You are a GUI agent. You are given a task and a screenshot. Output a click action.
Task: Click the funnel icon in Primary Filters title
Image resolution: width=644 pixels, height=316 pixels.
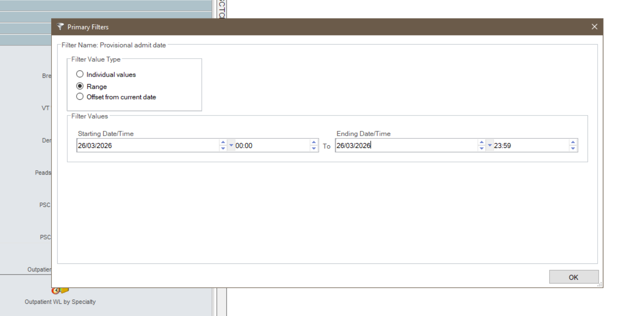pos(60,27)
